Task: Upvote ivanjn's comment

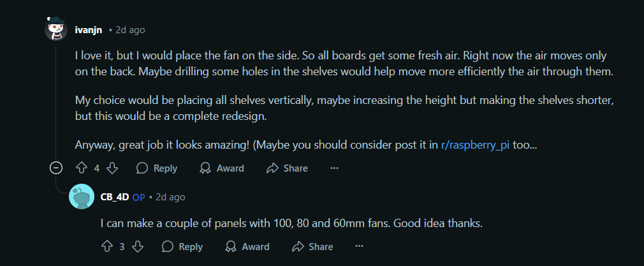Action: coord(81,168)
